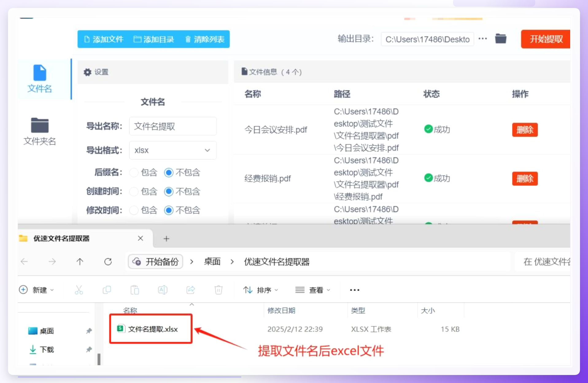Open Explorer more options ellipsis
This screenshot has height=383, width=588.
(x=354, y=290)
